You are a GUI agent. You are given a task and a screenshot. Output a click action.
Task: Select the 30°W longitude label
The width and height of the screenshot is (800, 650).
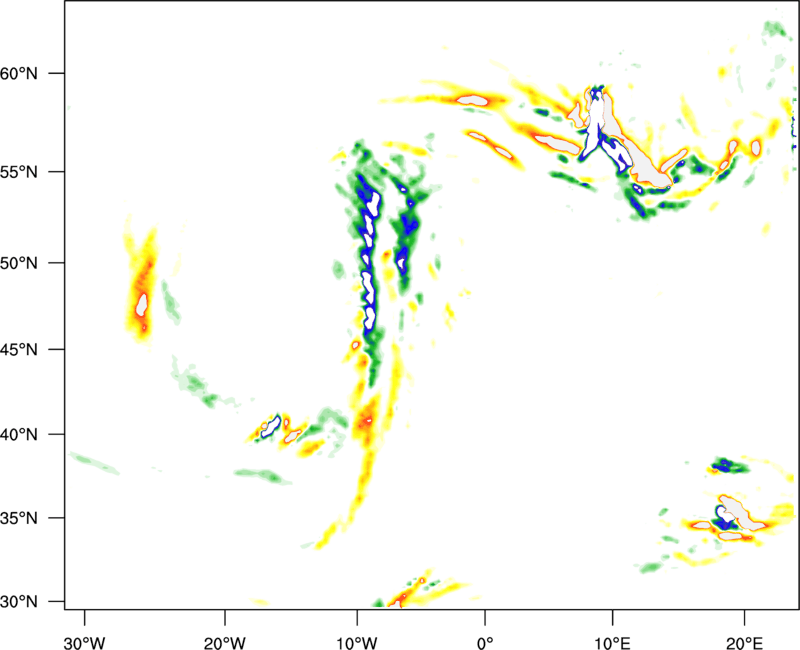click(85, 643)
